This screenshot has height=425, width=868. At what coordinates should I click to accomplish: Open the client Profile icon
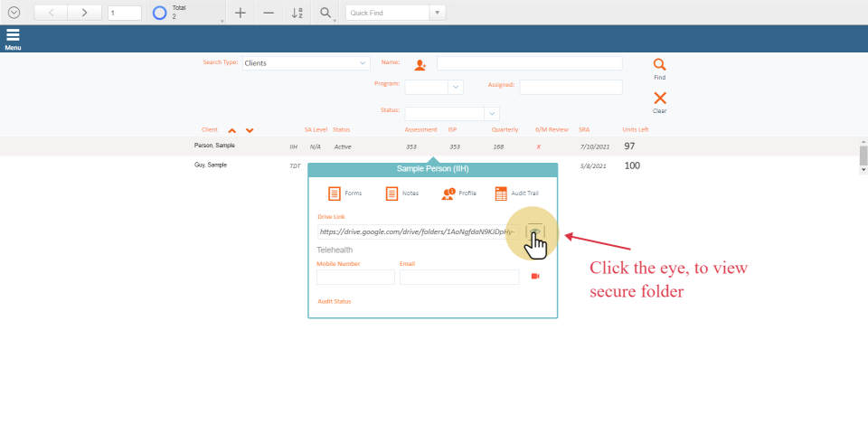point(448,194)
